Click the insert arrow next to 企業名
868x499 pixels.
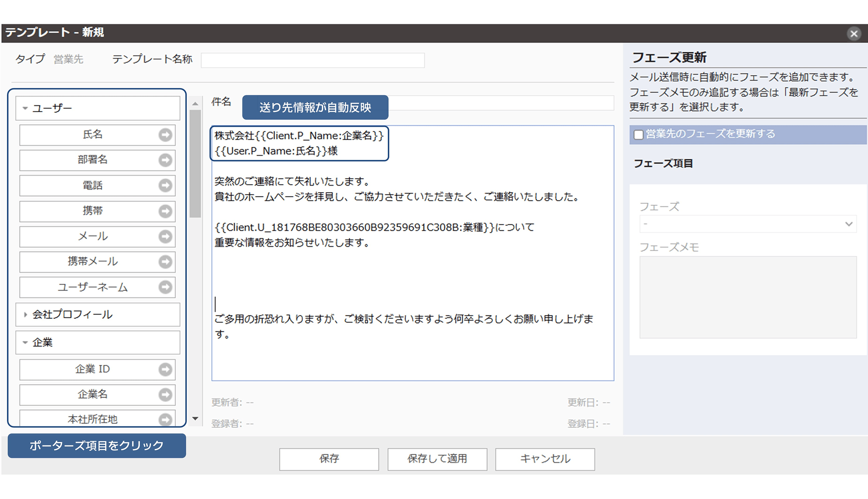click(x=165, y=395)
